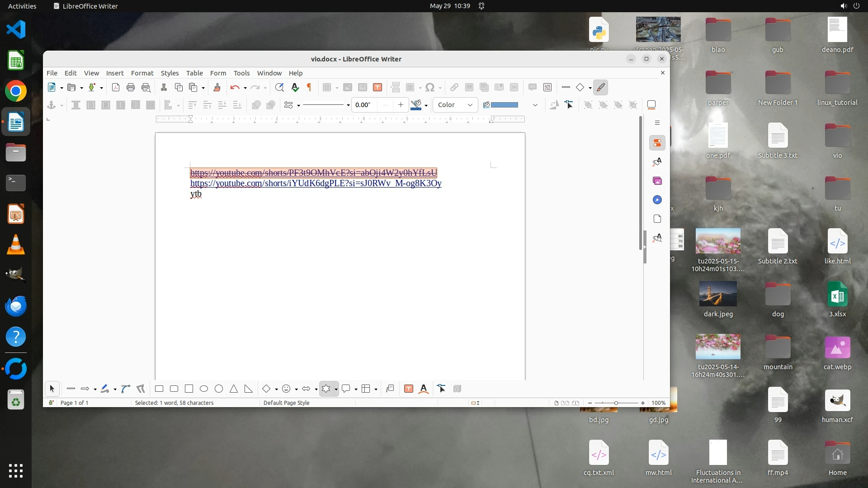Screen dimensions: 868x488
Task: Click the Print icon
Action: 131,87
